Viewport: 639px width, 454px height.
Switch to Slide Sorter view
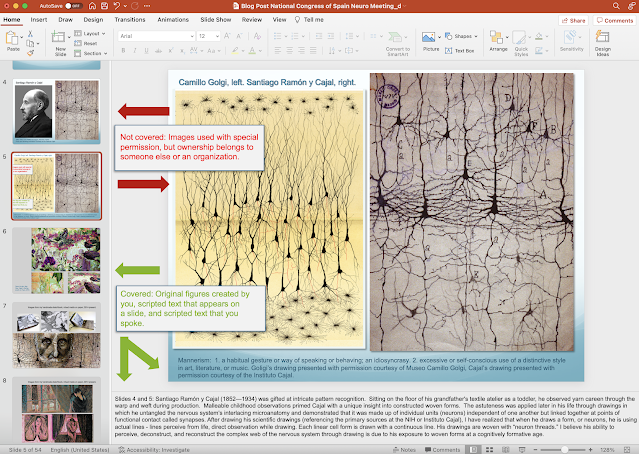pos(489,450)
